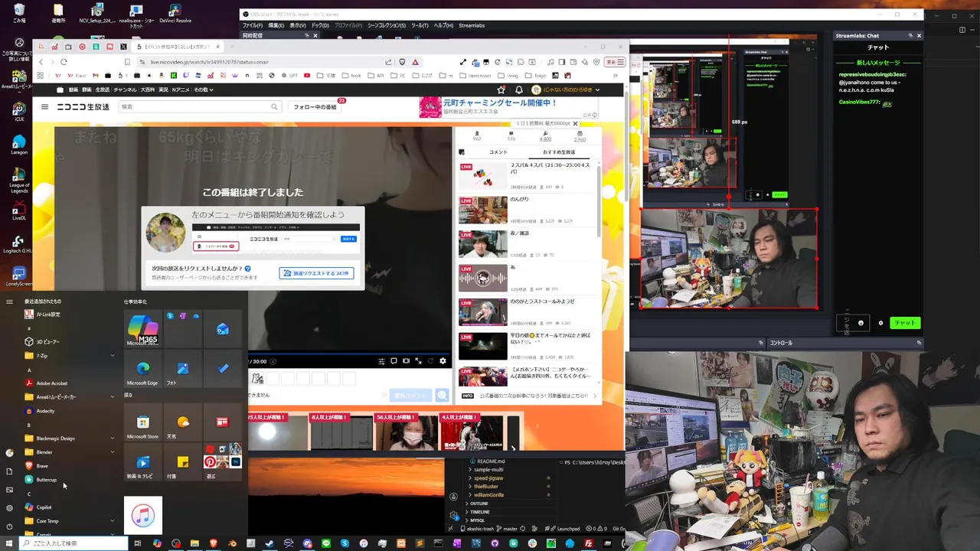Image resolution: width=980 pixels, height=551 pixels.
Task: Launch Microsoft Edge from Start tile
Action: [x=142, y=370]
